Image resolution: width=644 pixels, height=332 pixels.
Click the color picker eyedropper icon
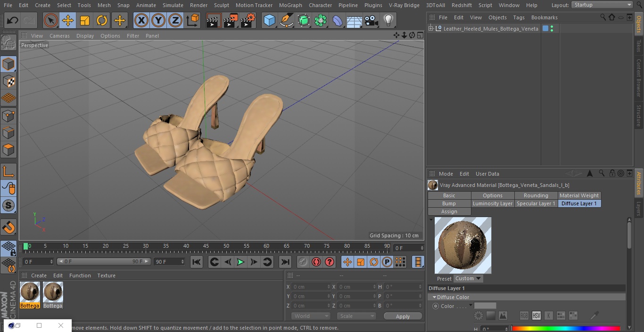(594, 315)
